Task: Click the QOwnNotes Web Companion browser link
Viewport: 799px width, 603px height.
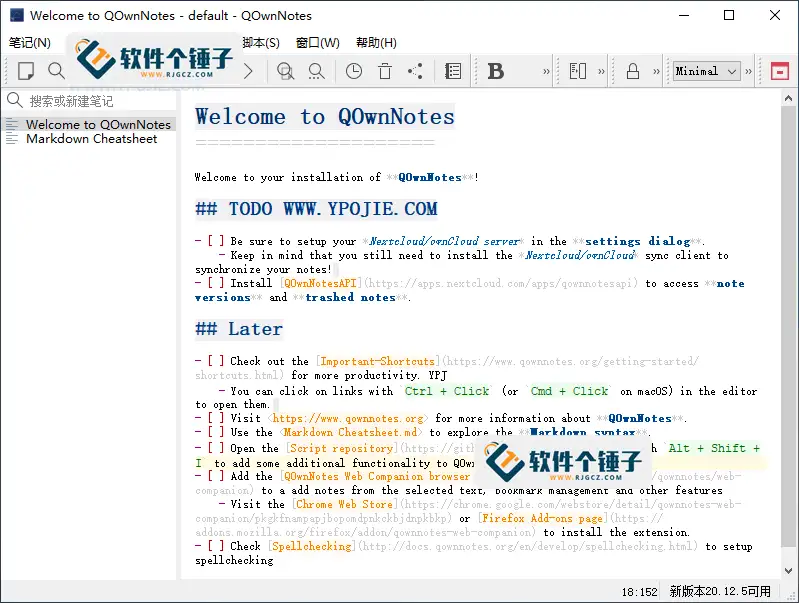Action: pos(377,476)
